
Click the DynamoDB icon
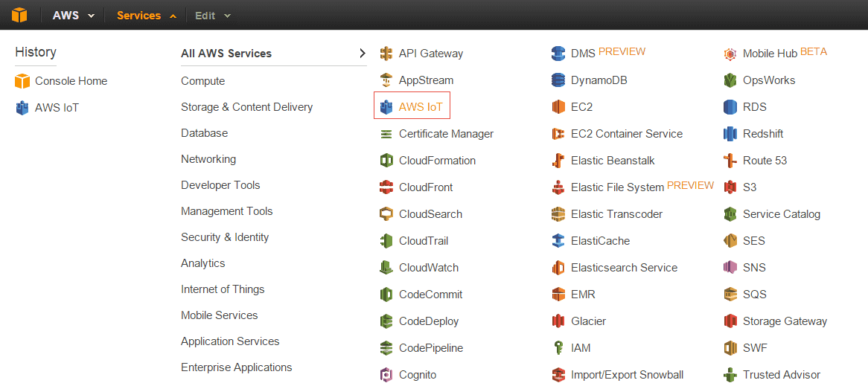point(558,80)
